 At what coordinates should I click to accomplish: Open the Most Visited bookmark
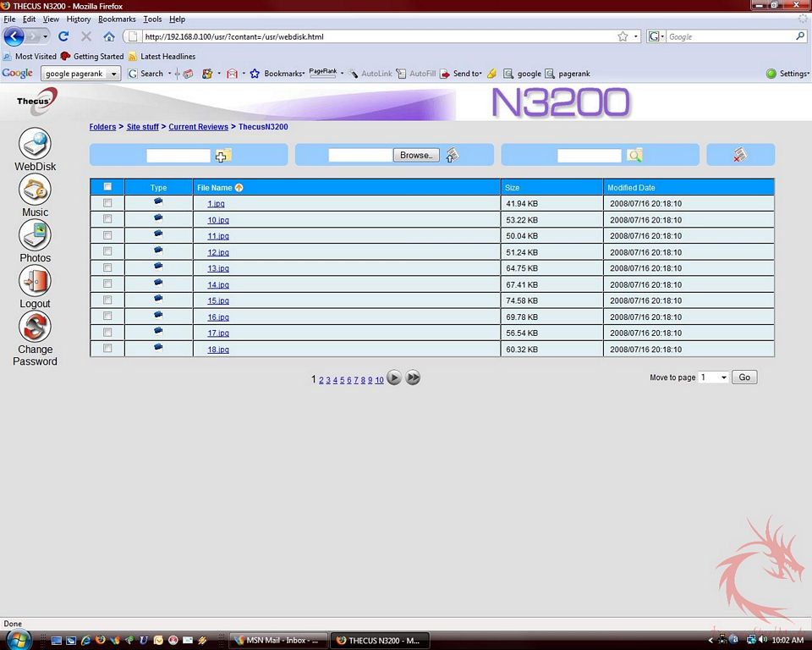click(30, 56)
